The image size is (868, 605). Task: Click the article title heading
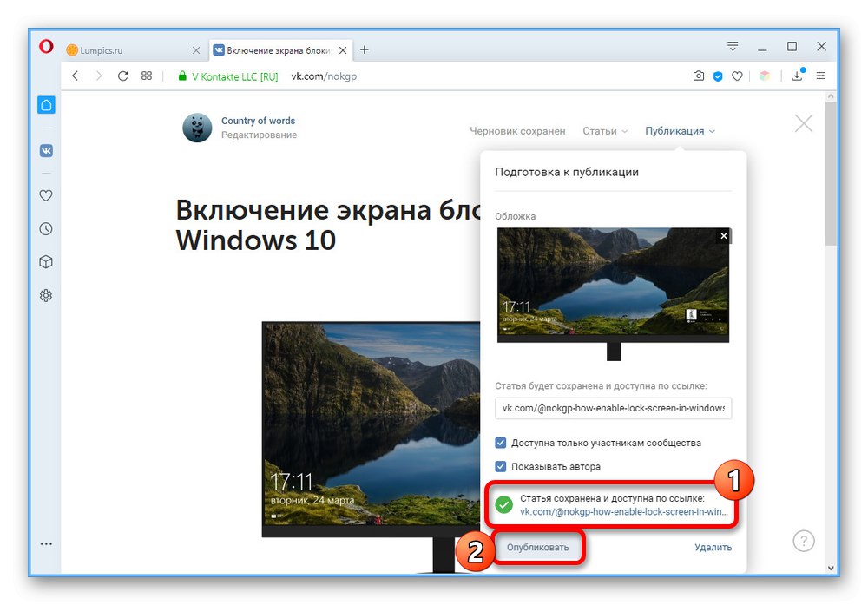click(326, 225)
